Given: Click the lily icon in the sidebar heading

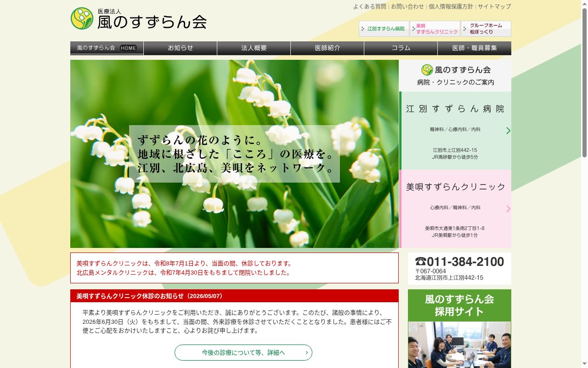Looking at the screenshot, I should tap(427, 70).
